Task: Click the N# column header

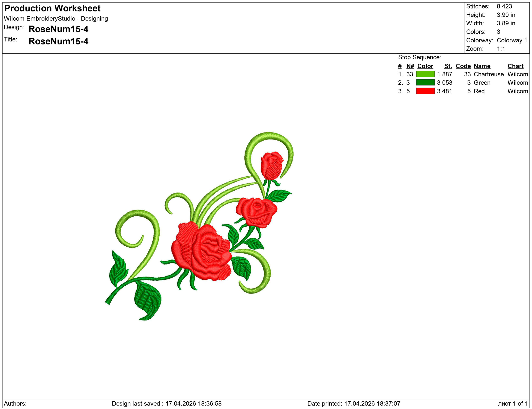Action: tap(410, 66)
